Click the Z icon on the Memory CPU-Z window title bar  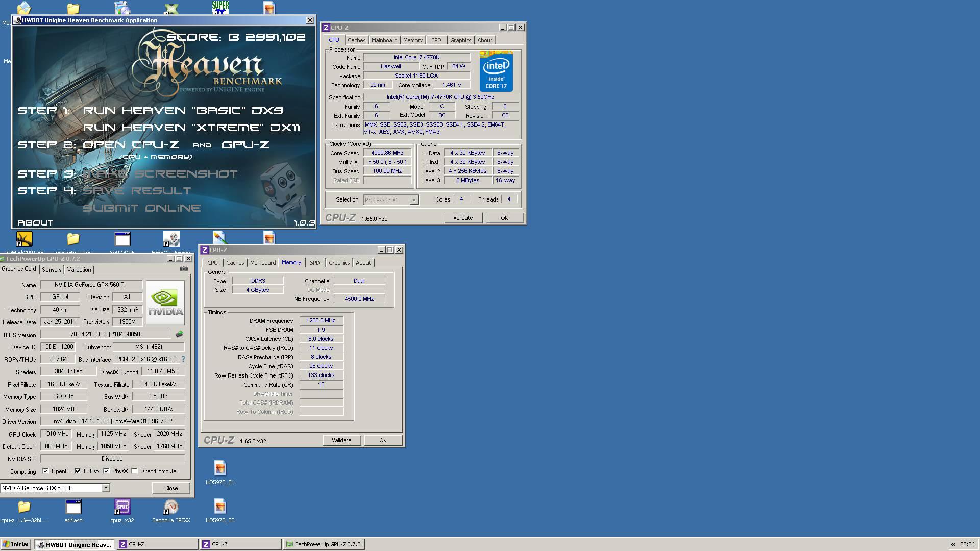(x=205, y=250)
